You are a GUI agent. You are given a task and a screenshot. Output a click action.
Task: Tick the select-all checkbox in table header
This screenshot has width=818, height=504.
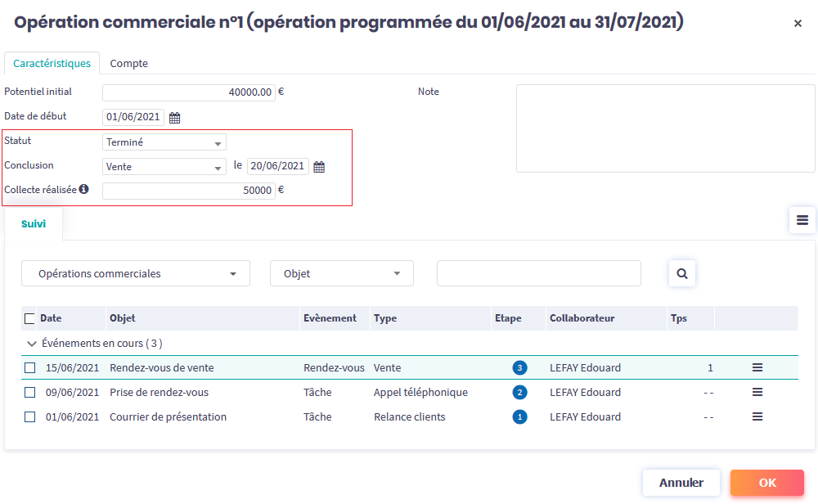[30, 318]
